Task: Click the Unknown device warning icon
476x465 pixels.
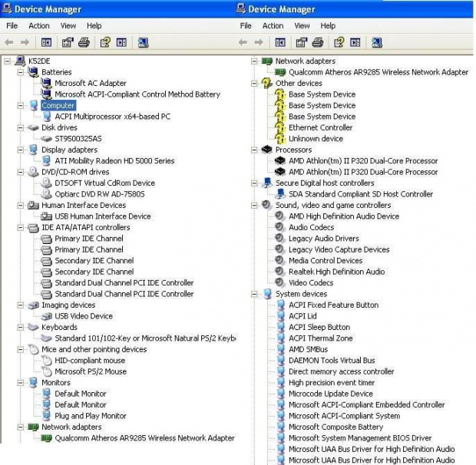Action: coord(280,139)
